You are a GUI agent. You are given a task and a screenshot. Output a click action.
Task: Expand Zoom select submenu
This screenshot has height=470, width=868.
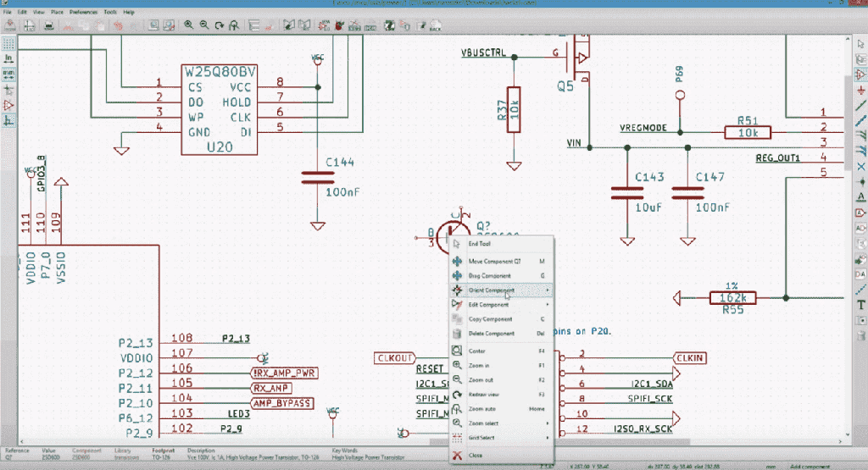502,423
